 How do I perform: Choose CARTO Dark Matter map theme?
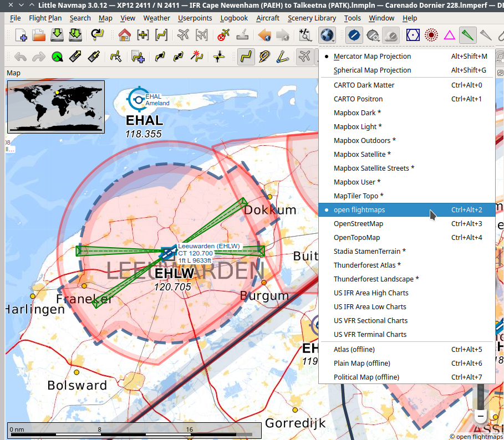click(x=406, y=85)
